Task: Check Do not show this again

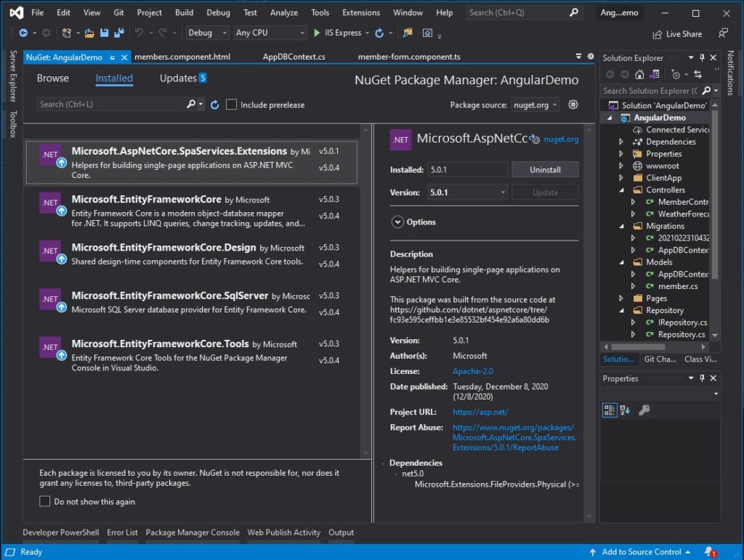Action: pos(44,501)
